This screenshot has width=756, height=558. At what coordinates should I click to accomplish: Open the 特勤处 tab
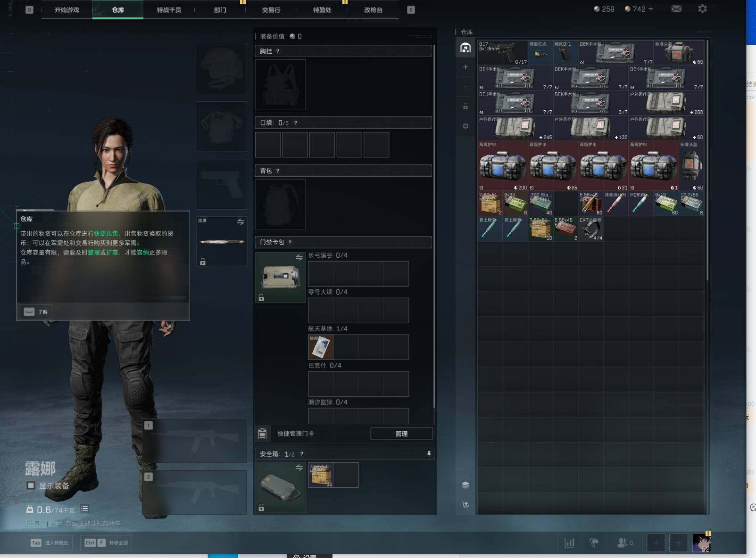coord(322,10)
